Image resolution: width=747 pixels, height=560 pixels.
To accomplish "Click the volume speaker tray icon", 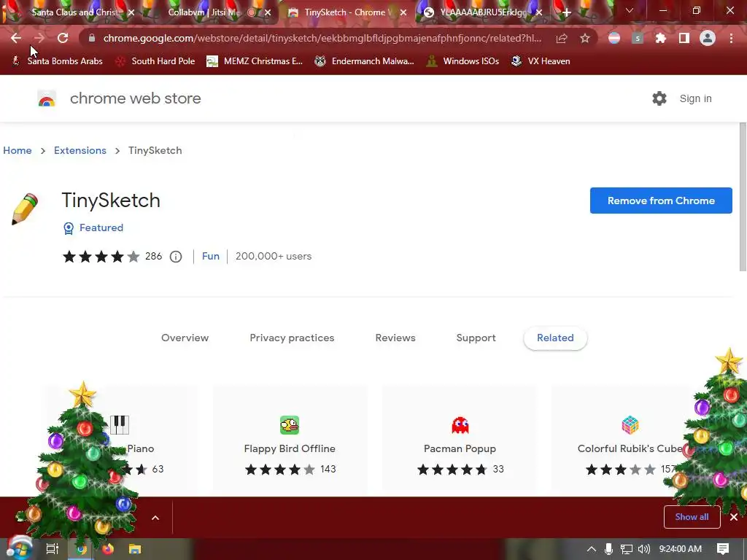I will pos(643,549).
